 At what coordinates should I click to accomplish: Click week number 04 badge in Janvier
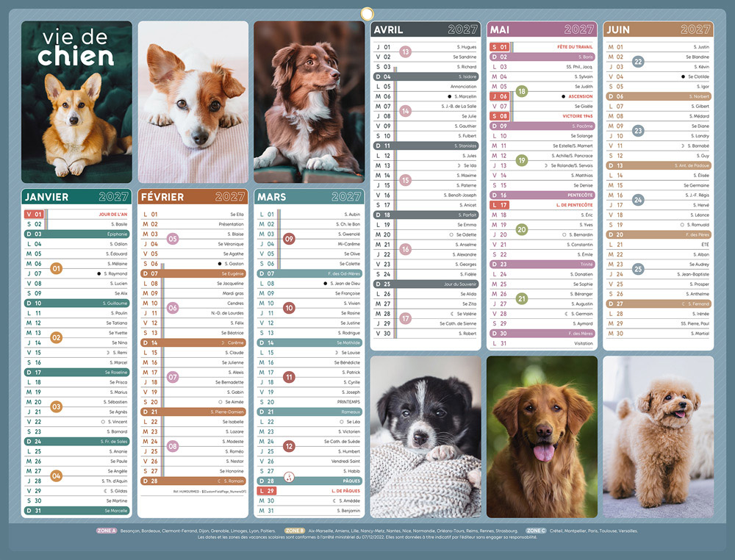point(57,475)
